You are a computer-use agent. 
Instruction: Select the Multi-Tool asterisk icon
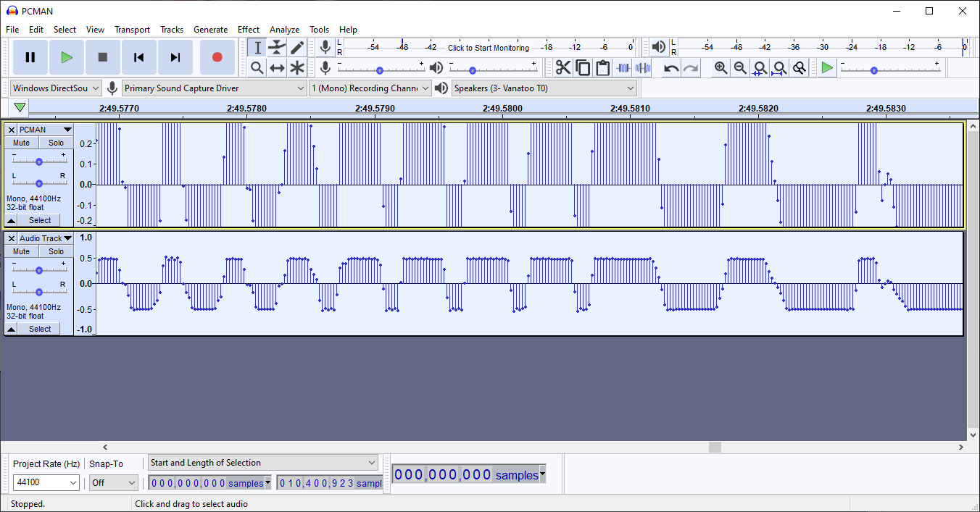point(297,68)
